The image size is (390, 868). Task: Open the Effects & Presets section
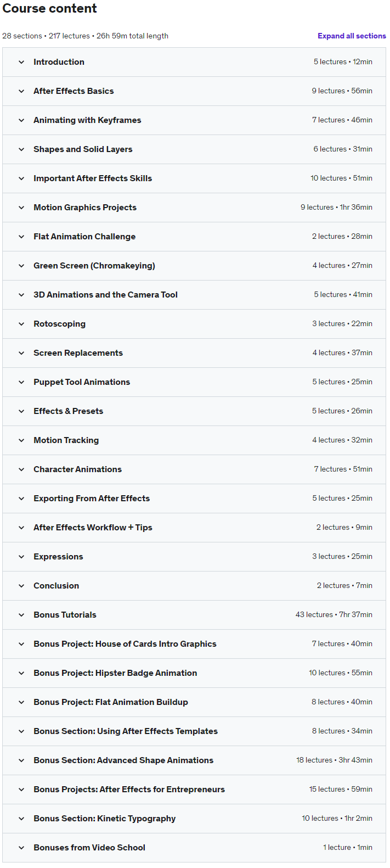click(x=194, y=411)
